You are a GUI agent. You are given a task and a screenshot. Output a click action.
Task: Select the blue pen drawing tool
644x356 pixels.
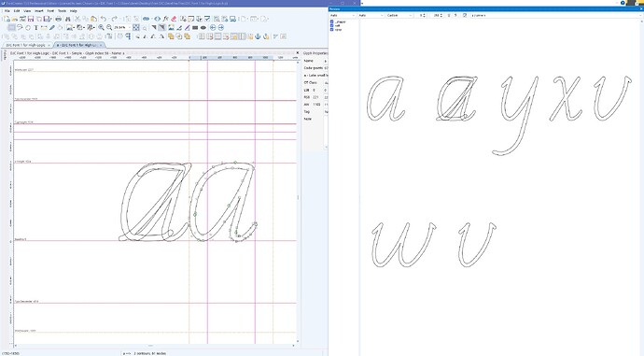point(52,27)
